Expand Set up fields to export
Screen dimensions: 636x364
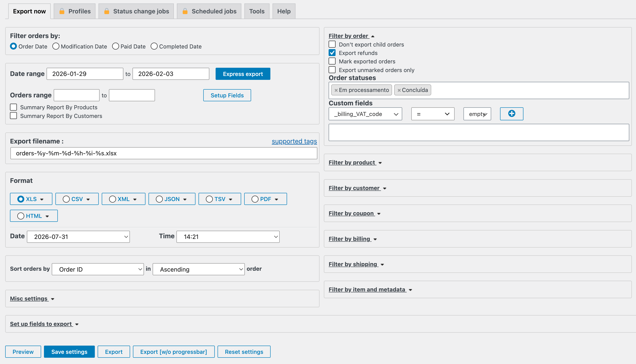44,324
